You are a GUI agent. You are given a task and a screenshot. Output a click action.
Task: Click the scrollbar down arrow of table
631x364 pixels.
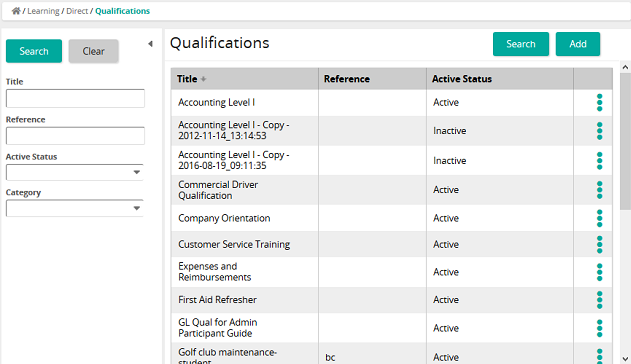point(625,359)
